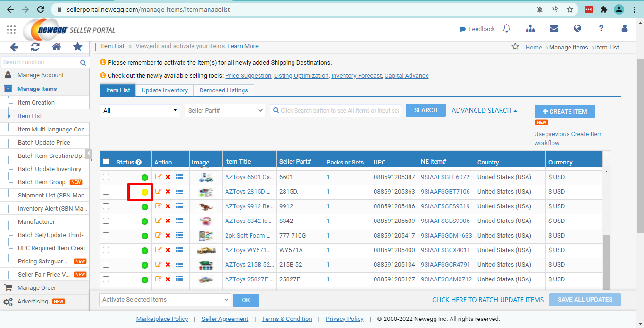Click the home icon in sidebar toolbar
644x328 pixels.
(56, 47)
